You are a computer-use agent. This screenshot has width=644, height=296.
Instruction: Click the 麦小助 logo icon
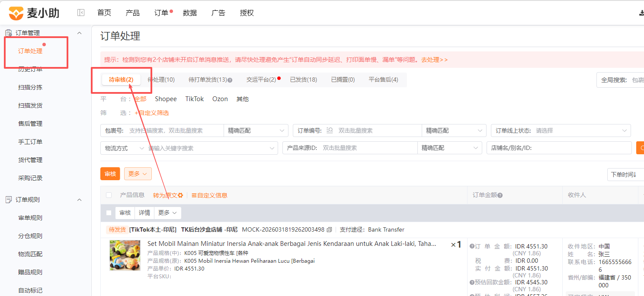[x=16, y=13]
